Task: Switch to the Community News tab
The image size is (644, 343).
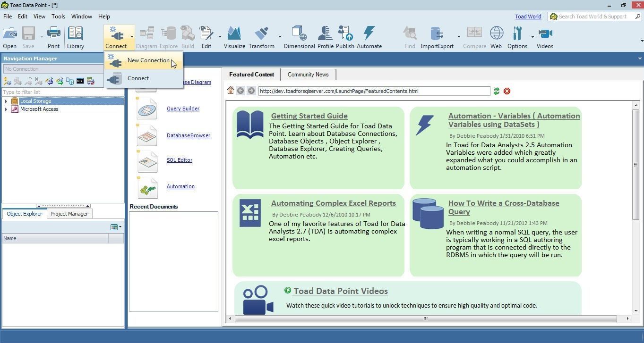Action: [x=308, y=75]
